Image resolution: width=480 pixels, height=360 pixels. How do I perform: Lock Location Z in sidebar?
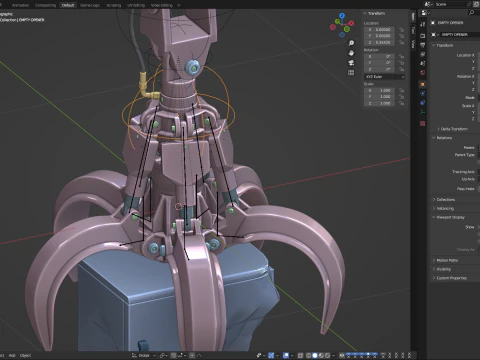(401, 43)
